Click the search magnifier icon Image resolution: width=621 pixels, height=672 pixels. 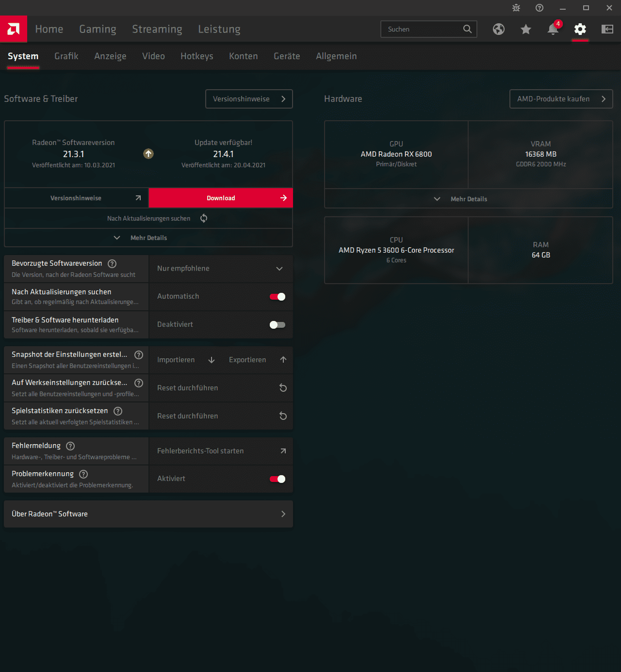467,29
